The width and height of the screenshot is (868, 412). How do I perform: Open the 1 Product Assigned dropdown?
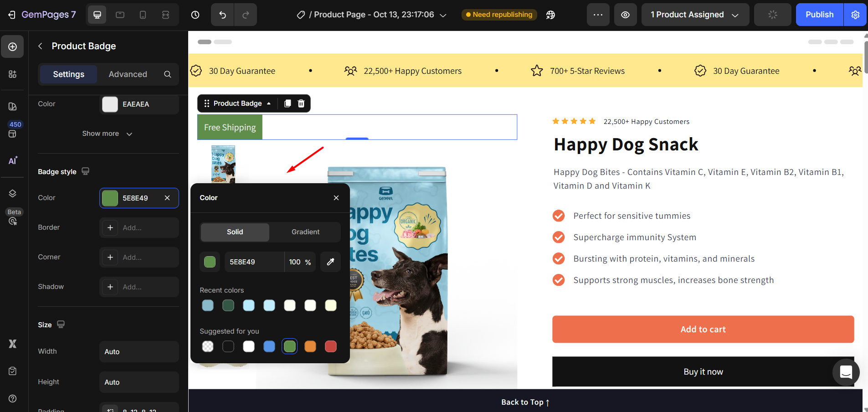coord(695,15)
